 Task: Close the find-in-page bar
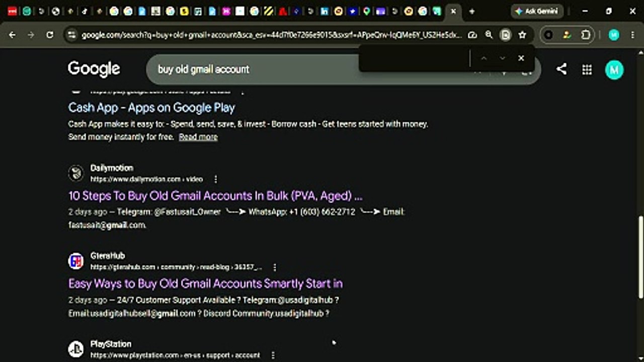coord(521,58)
